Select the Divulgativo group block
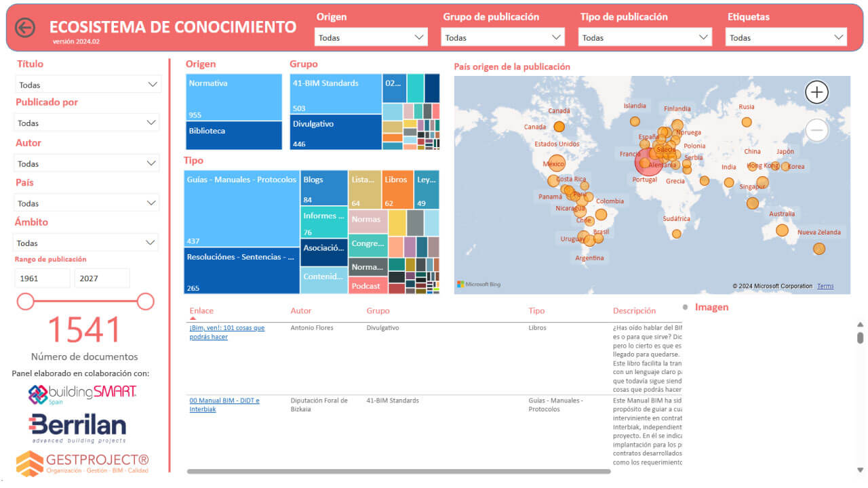Viewport: 868px width, 488px height. click(x=336, y=132)
